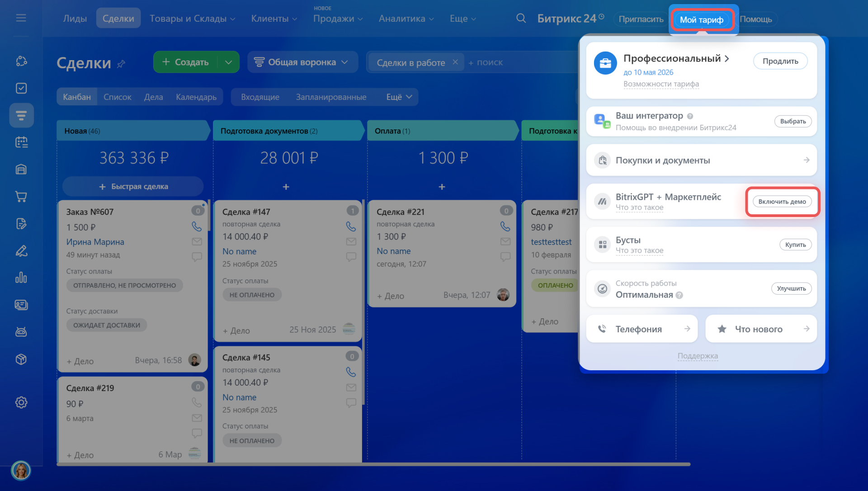This screenshot has width=868, height=491.
Task: Click the search magnifier icon
Action: [x=521, y=19]
